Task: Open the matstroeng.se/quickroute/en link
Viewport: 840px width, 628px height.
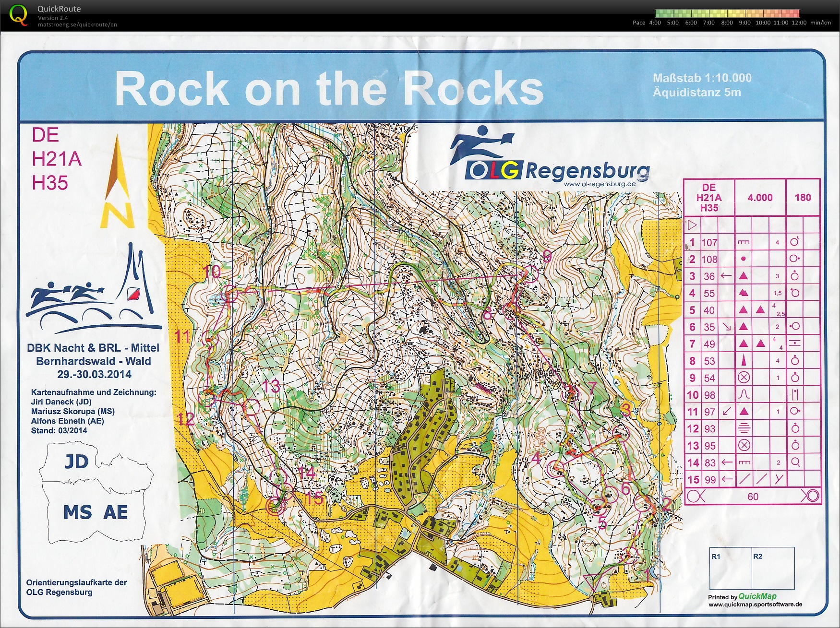Action: [77, 24]
